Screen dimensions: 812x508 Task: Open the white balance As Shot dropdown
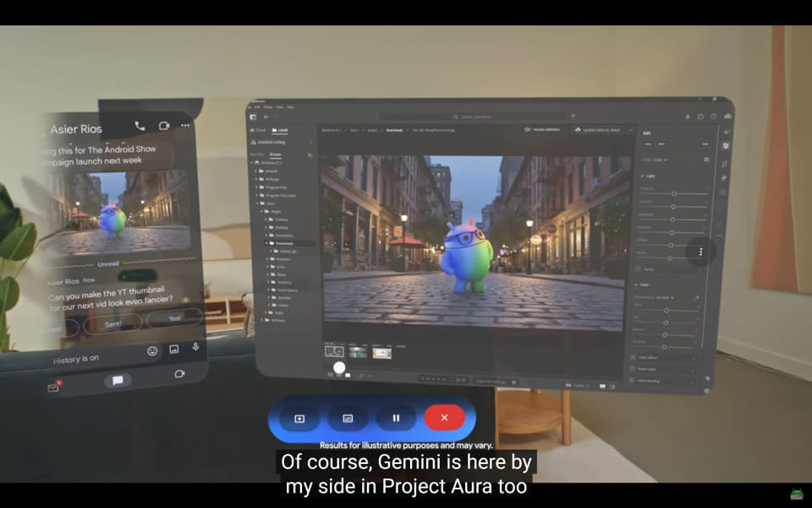(x=665, y=297)
